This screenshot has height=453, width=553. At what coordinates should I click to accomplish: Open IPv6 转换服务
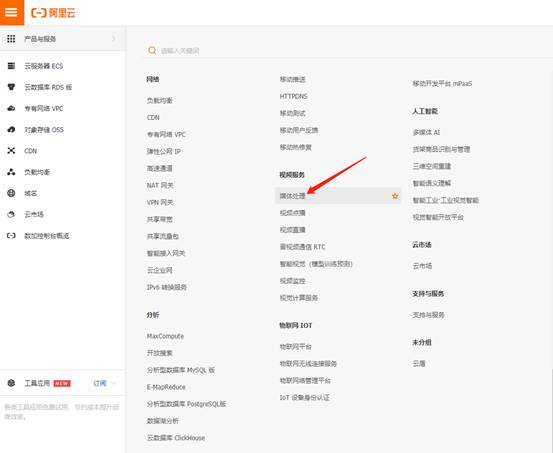(x=167, y=287)
